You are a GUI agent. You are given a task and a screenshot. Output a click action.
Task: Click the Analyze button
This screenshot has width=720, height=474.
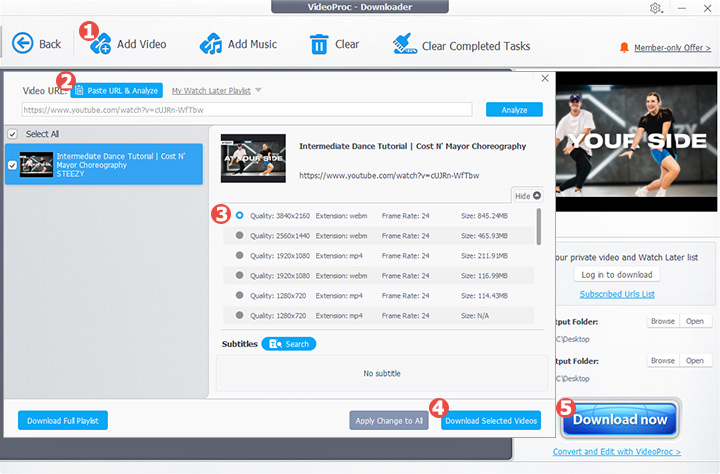514,110
